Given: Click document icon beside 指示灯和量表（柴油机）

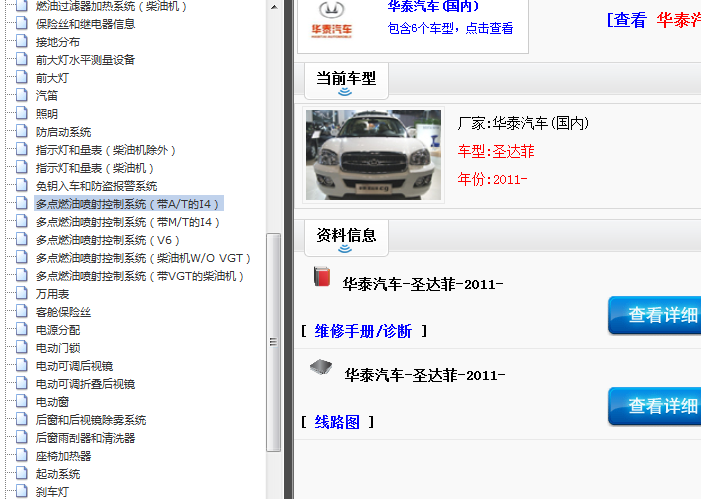Looking at the screenshot, I should pyautogui.click(x=21, y=167).
